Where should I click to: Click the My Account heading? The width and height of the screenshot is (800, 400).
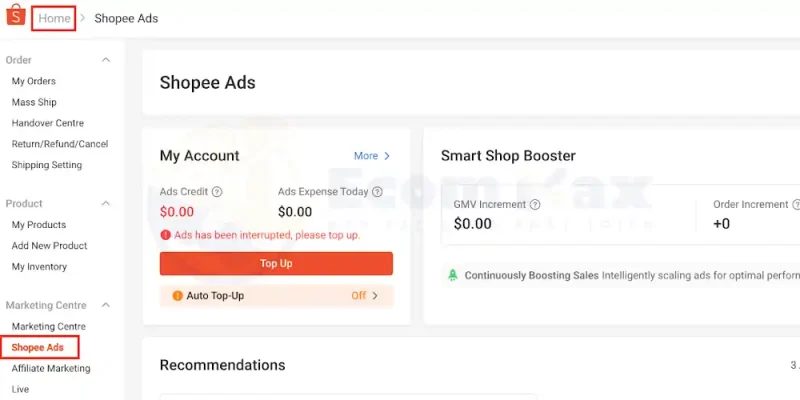pyautogui.click(x=199, y=156)
